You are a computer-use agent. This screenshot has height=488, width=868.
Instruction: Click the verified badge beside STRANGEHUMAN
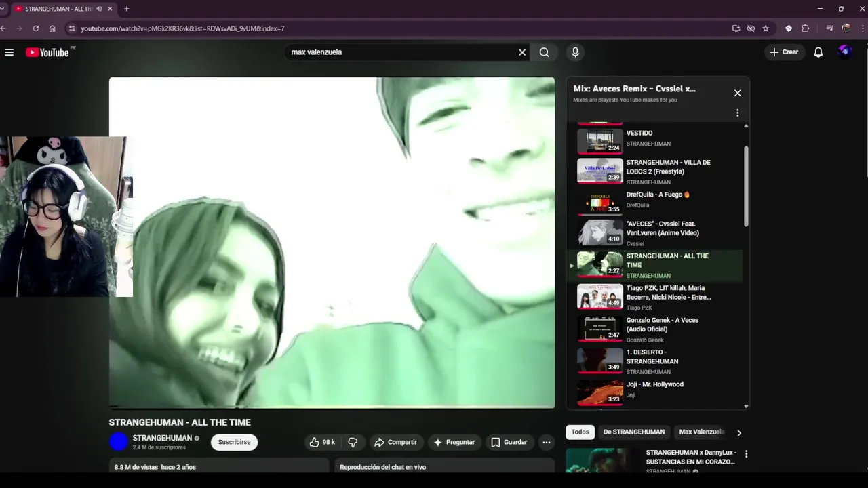pyautogui.click(x=197, y=439)
